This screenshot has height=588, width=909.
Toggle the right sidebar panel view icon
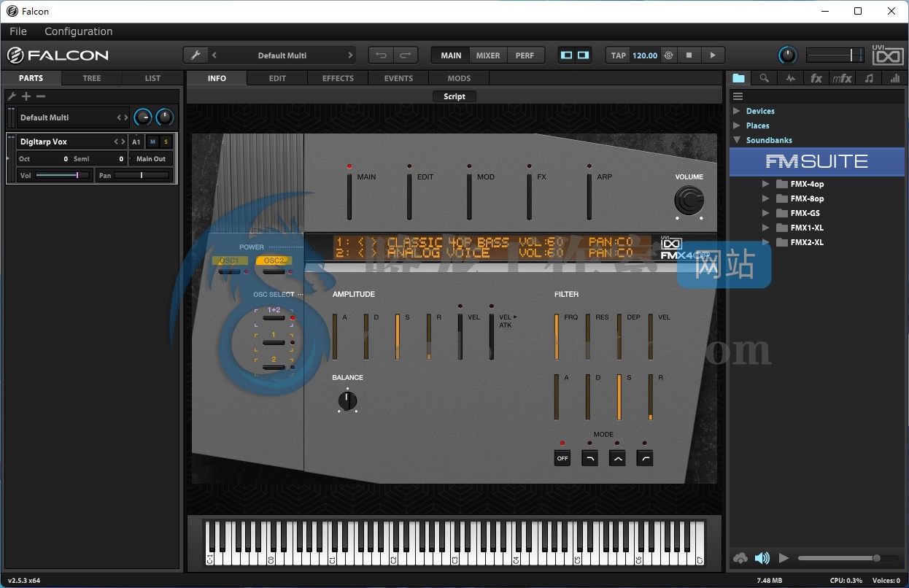[x=583, y=55]
